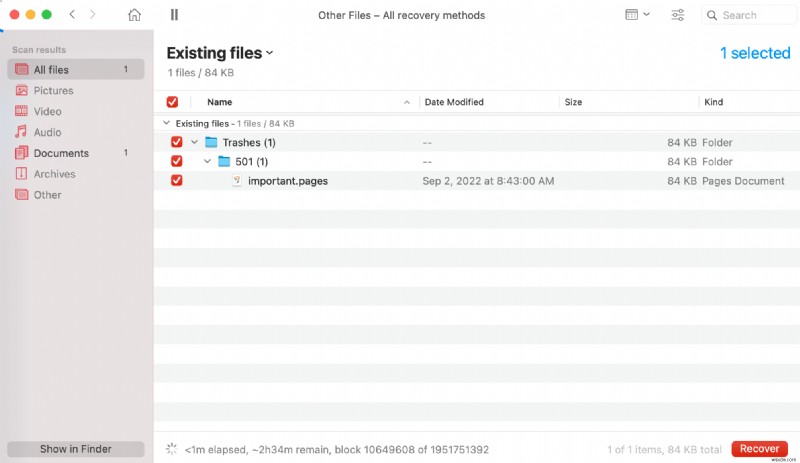Image resolution: width=800 pixels, height=463 pixels.
Task: Click the Search field
Action: [748, 15]
